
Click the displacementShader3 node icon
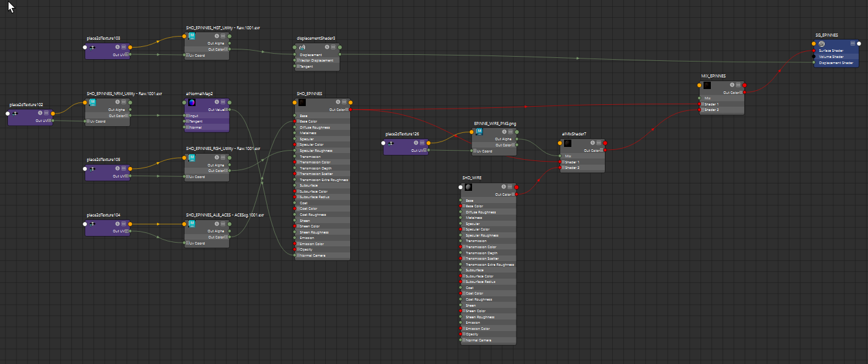click(x=302, y=48)
